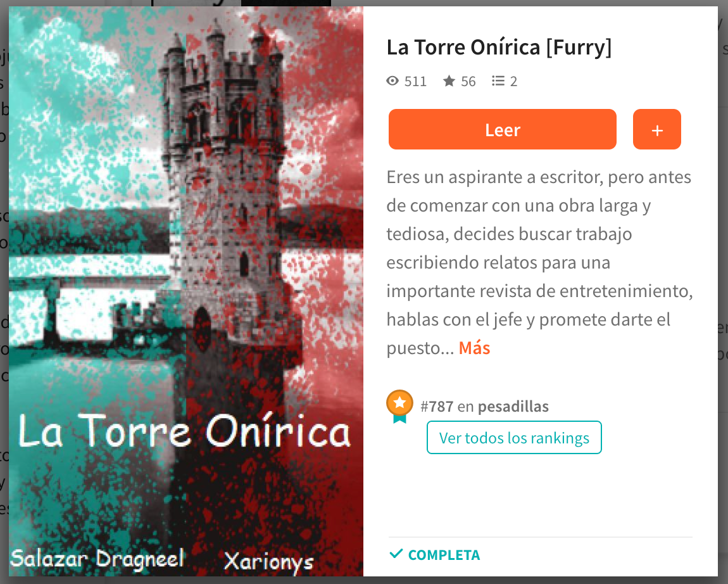Click the eye views icon
Image resolution: width=728 pixels, height=584 pixels.
(x=392, y=81)
